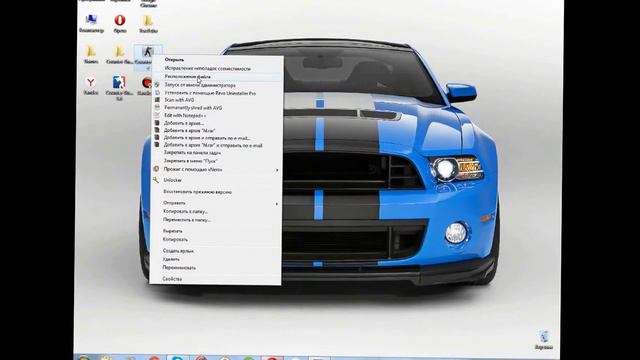The height and width of the screenshot is (360, 640).
Task: Open the blue Counter-Strike 1.6 shortcut
Action: pos(119,87)
